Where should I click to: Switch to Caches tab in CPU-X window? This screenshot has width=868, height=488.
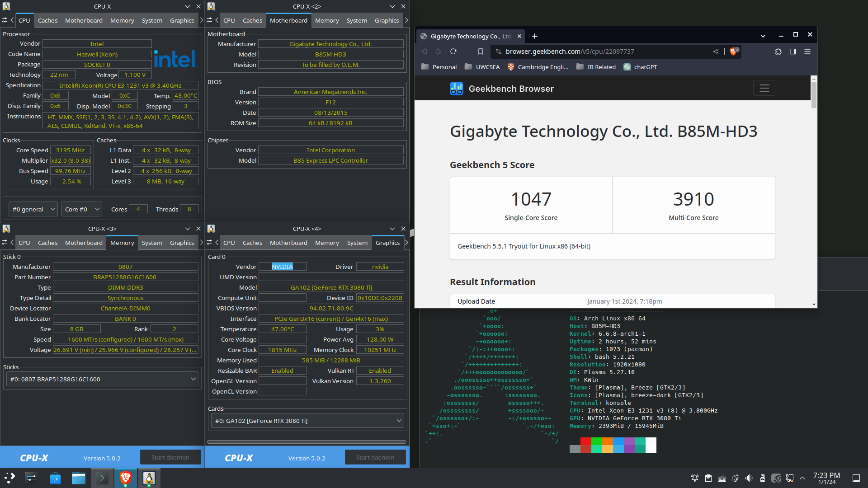[x=47, y=20]
